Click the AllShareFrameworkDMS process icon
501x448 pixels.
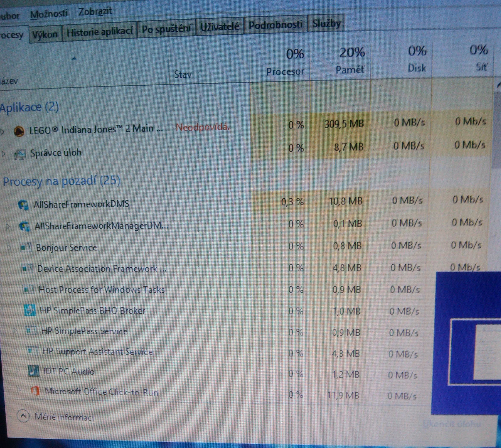pos(23,205)
